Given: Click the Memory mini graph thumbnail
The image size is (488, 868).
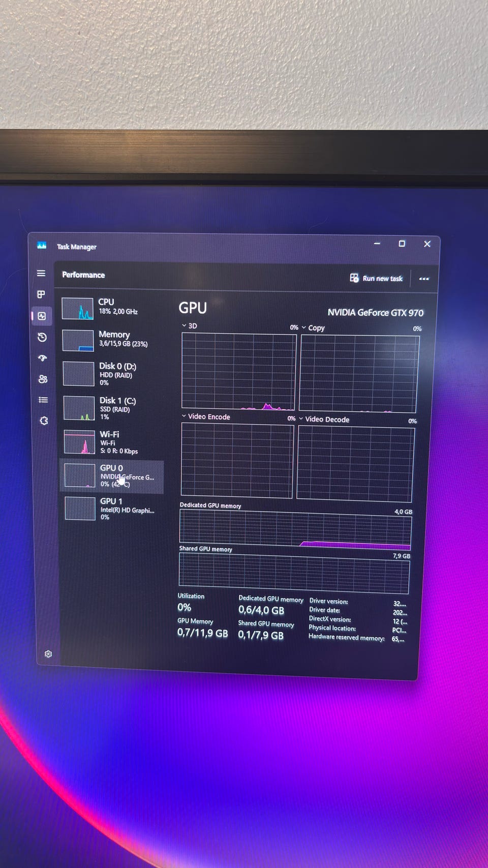Looking at the screenshot, I should coord(78,341).
